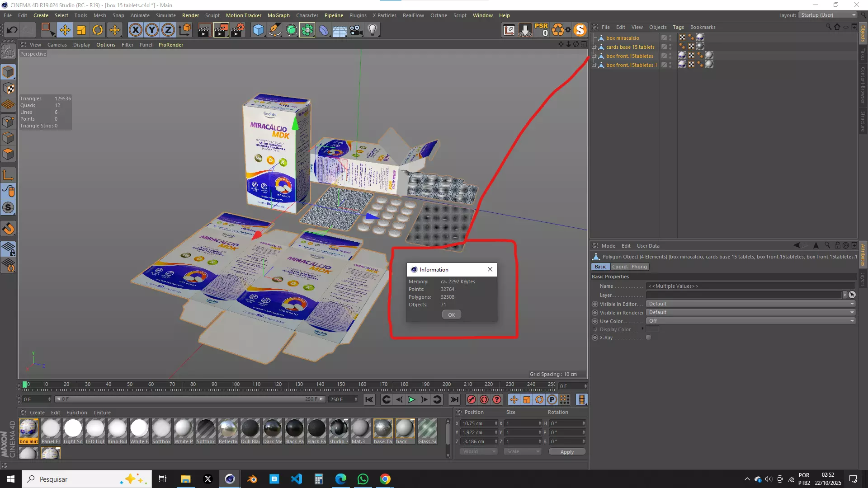The height and width of the screenshot is (488, 868).
Task: Toggle visibility dots for box miracalcio
Action: (670, 38)
